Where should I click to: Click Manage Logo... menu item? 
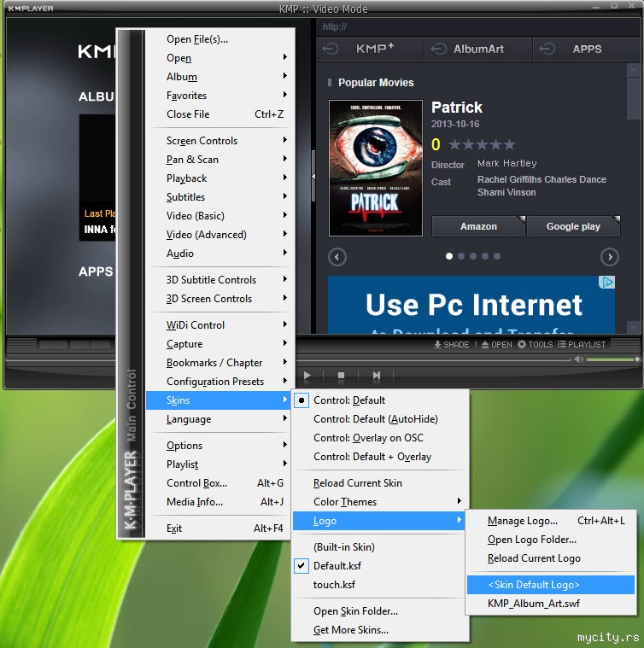tap(551, 520)
